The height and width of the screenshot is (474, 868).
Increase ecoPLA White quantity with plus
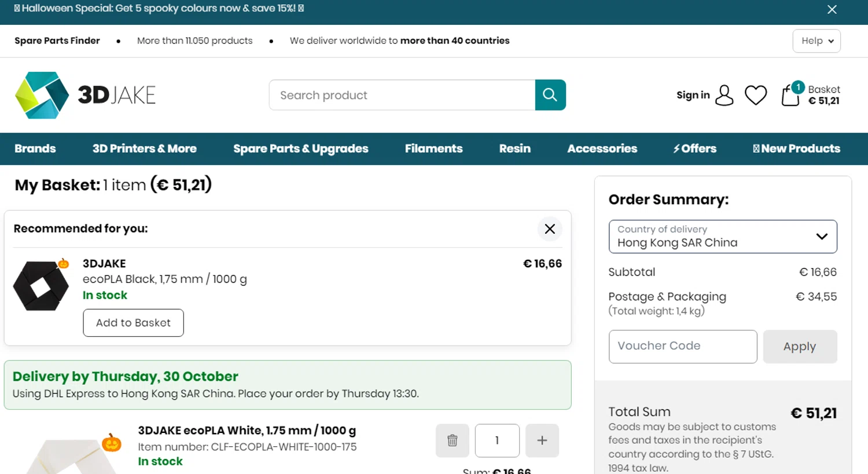(x=542, y=440)
